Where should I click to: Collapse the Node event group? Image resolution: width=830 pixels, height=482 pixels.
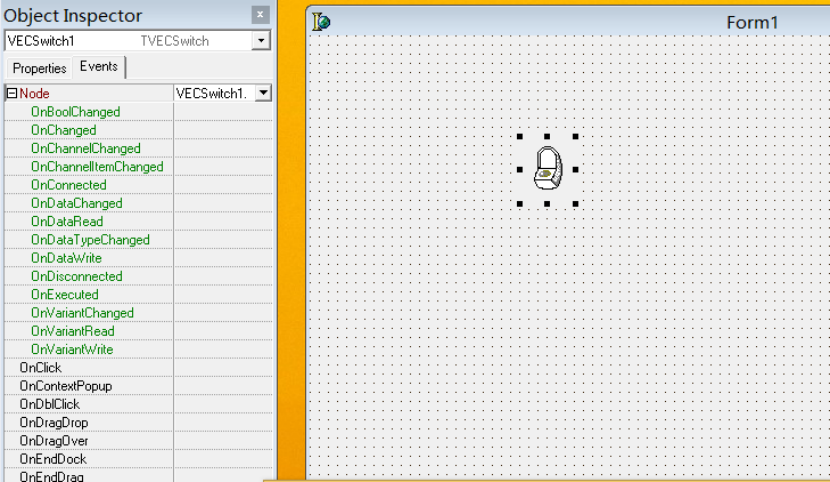12,93
